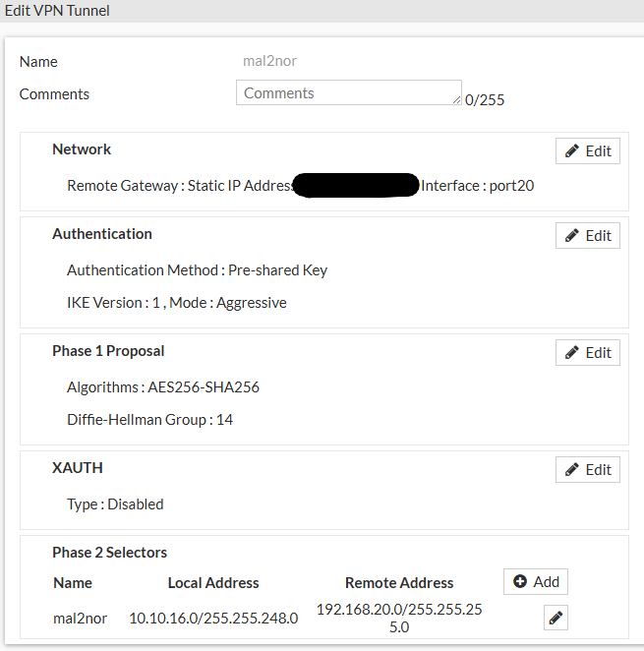Edit the Network section
Viewport: 644px width, 651px height.
point(587,150)
